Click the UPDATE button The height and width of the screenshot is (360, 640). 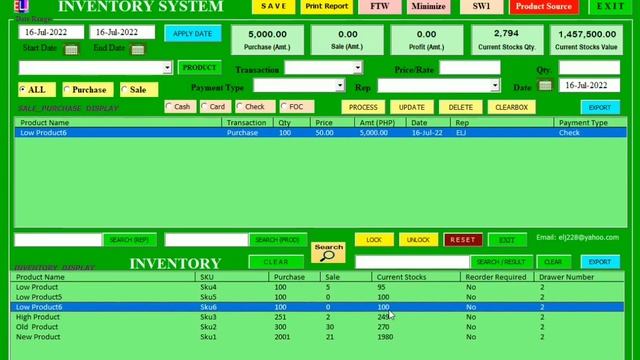(x=411, y=107)
